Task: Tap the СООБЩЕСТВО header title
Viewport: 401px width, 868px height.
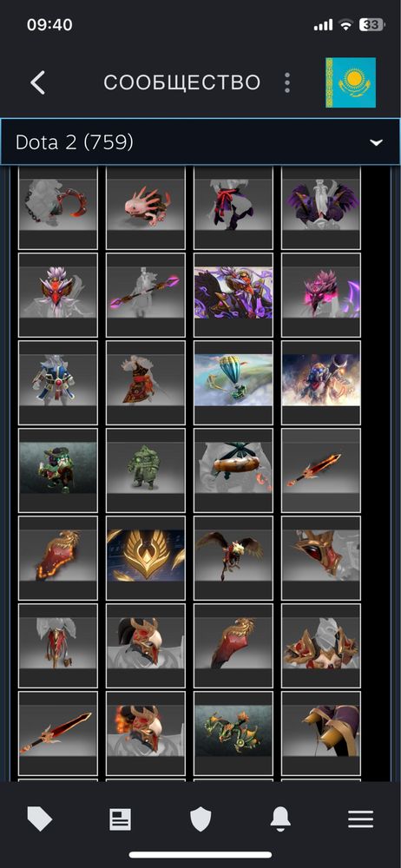Action: tap(181, 82)
